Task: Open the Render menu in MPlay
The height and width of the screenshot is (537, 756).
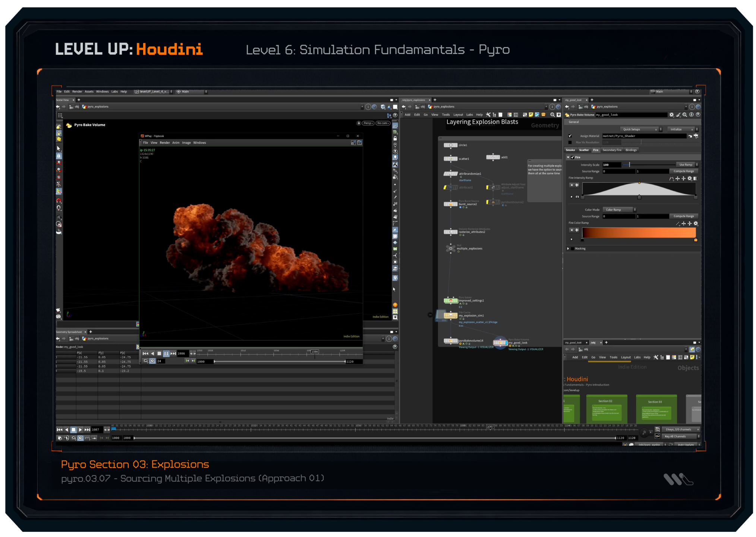Action: click(165, 143)
